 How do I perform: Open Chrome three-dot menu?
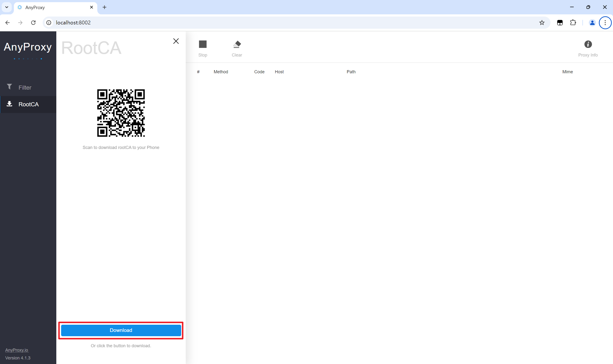coord(605,23)
